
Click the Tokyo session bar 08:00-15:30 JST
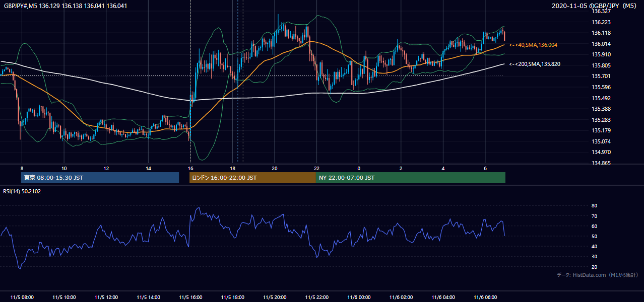(100, 178)
